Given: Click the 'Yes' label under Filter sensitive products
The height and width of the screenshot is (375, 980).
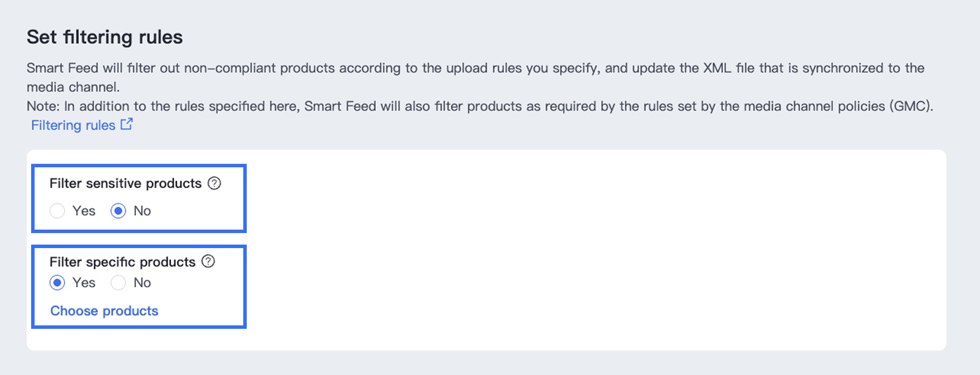Looking at the screenshot, I should [x=84, y=211].
